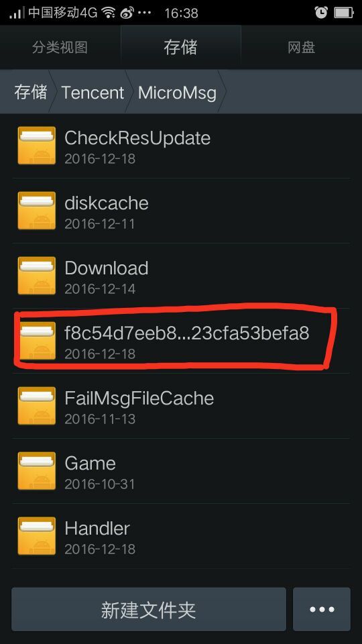Select the 存储 tab
The image size is (362, 644).
click(180, 47)
